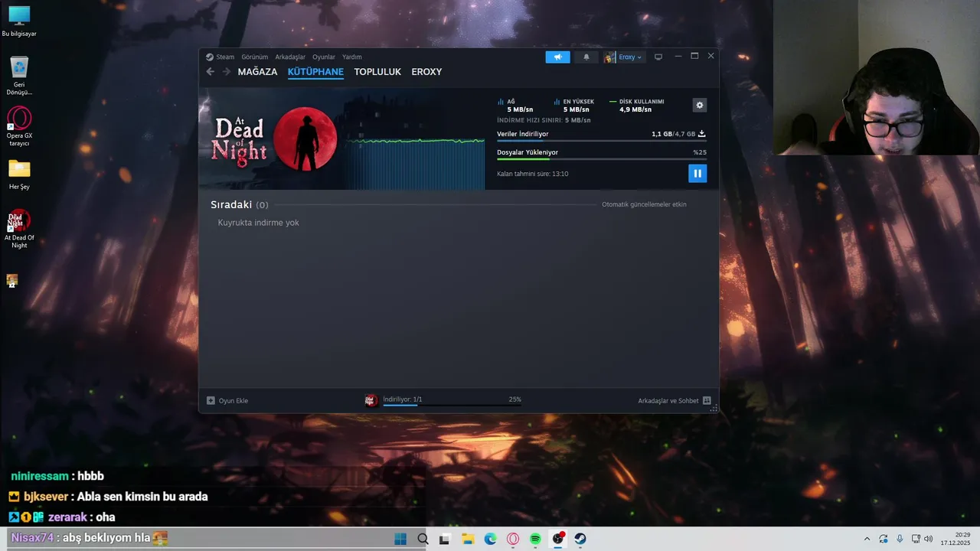Click the download arrow icon next to 4,7 GB
The width and height of the screenshot is (980, 551).
tap(701, 134)
